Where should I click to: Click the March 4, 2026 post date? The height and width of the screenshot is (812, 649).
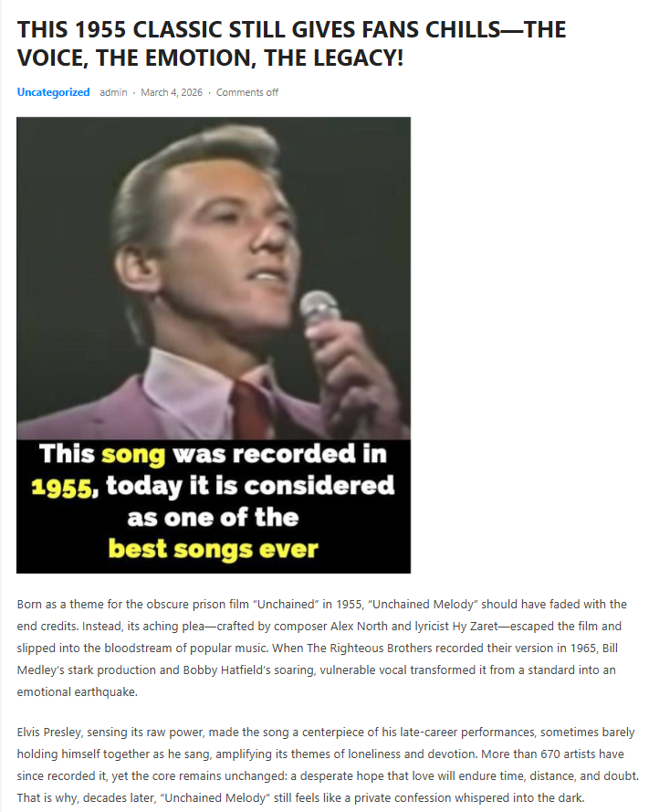pos(172,92)
